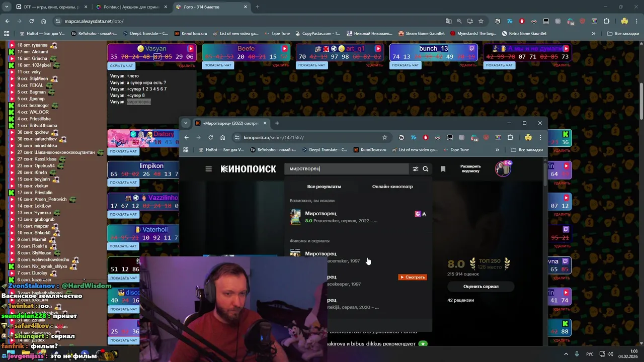
Task: Open the Kinopoisk user avatar
Action: (503, 169)
